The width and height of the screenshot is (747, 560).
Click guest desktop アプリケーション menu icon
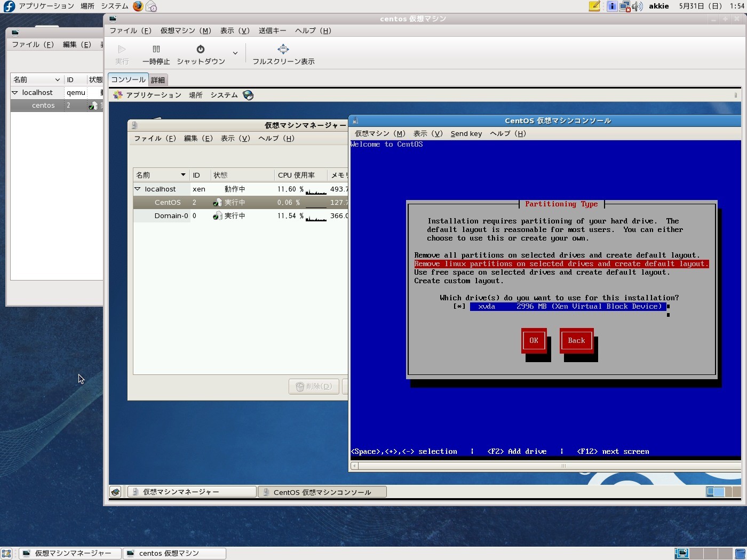click(118, 95)
